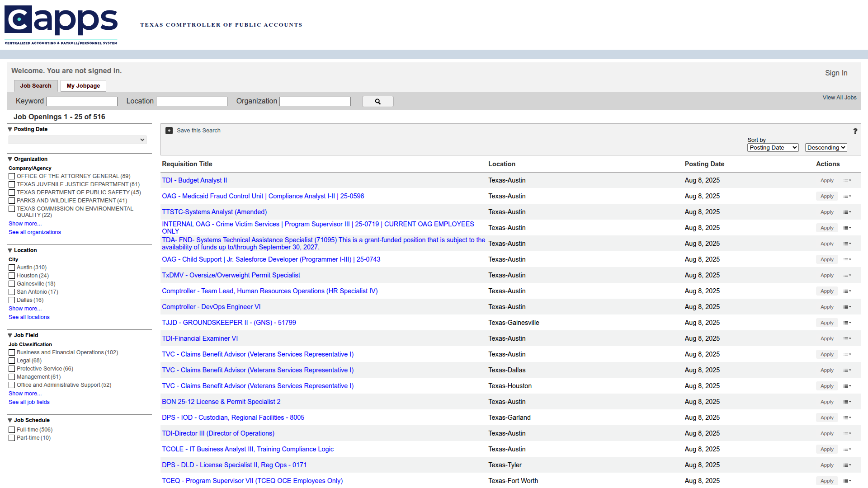Collapse the Location section
868x488 pixels.
pyautogui.click(x=10, y=250)
